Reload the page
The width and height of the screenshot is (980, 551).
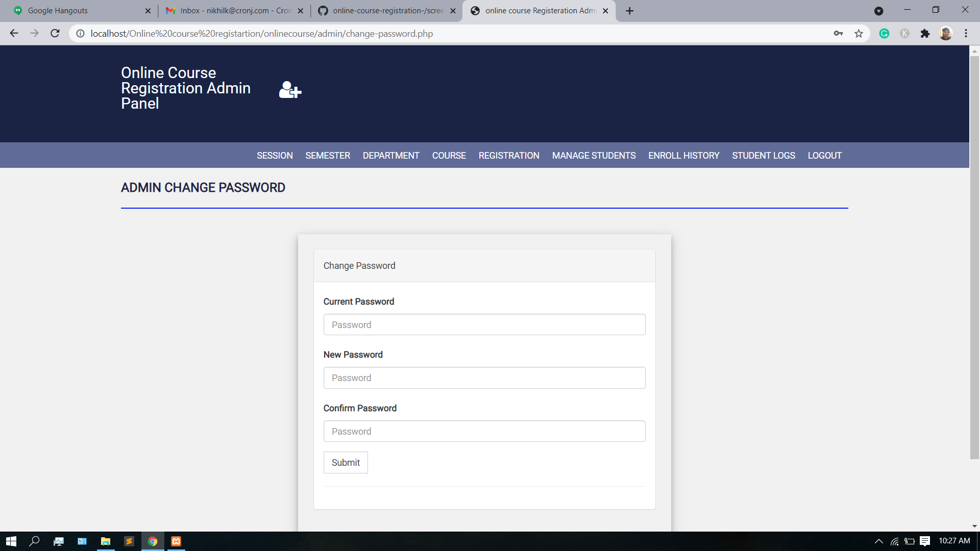tap(55, 34)
